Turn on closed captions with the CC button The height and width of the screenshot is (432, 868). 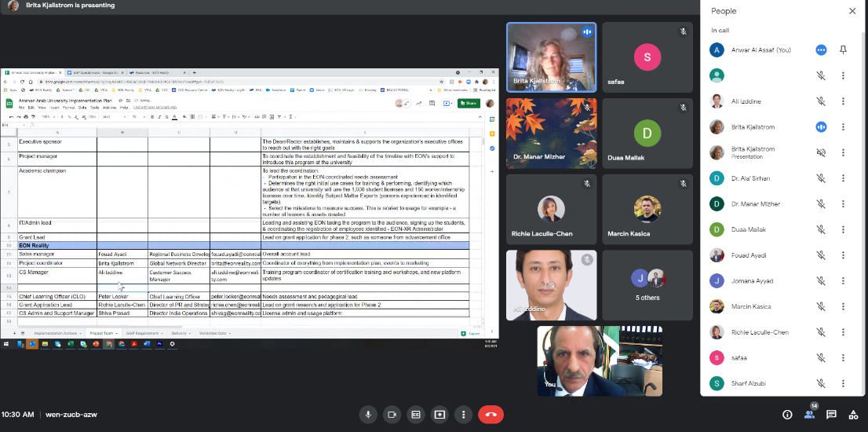pyautogui.click(x=416, y=414)
